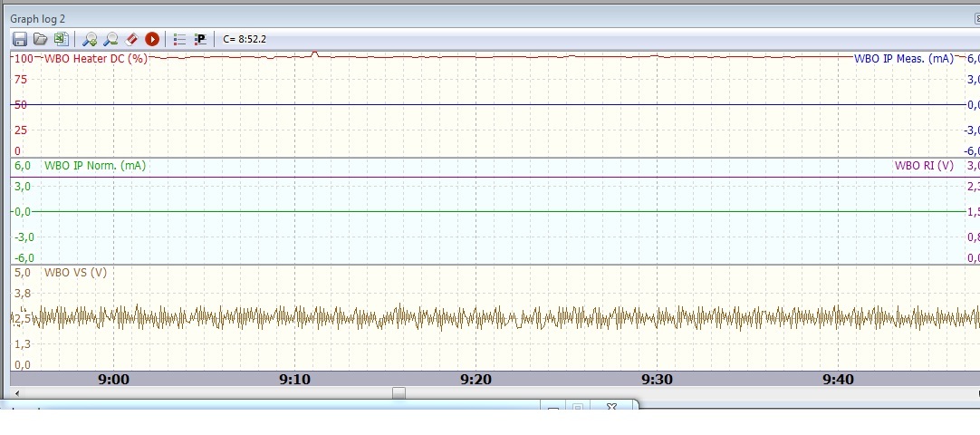
Task: Select the WBO VS (V) graph label
Action: click(x=75, y=273)
